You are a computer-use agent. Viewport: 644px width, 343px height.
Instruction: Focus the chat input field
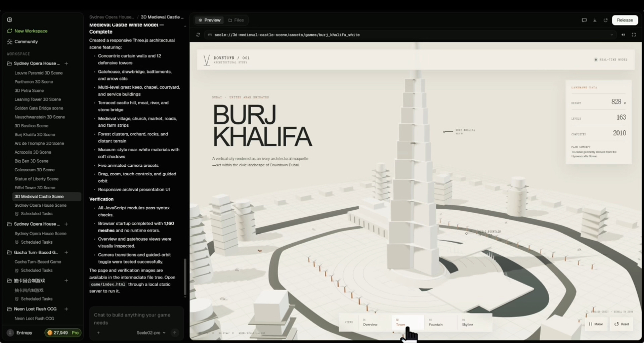click(137, 319)
